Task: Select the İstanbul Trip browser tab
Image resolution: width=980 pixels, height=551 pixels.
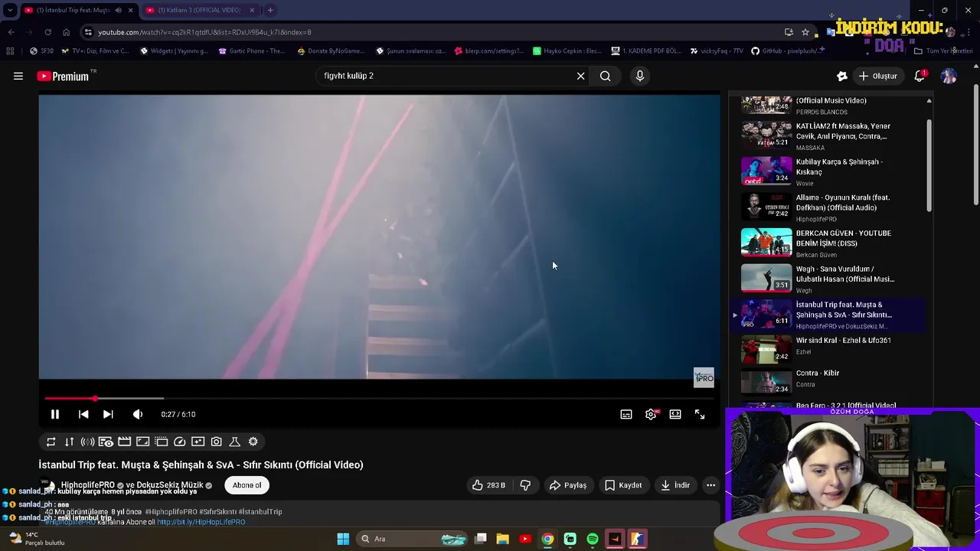Action: click(77, 10)
